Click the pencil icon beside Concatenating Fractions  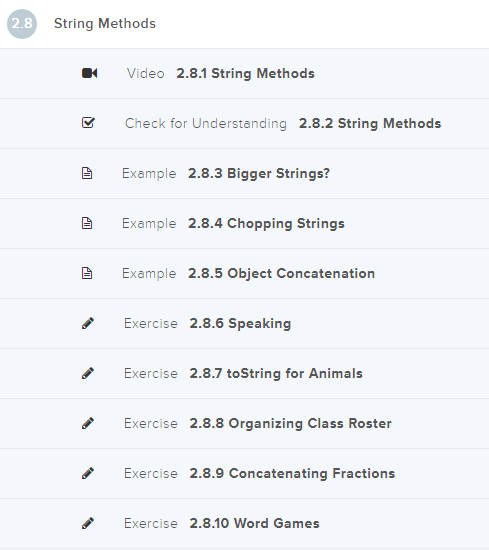88,473
